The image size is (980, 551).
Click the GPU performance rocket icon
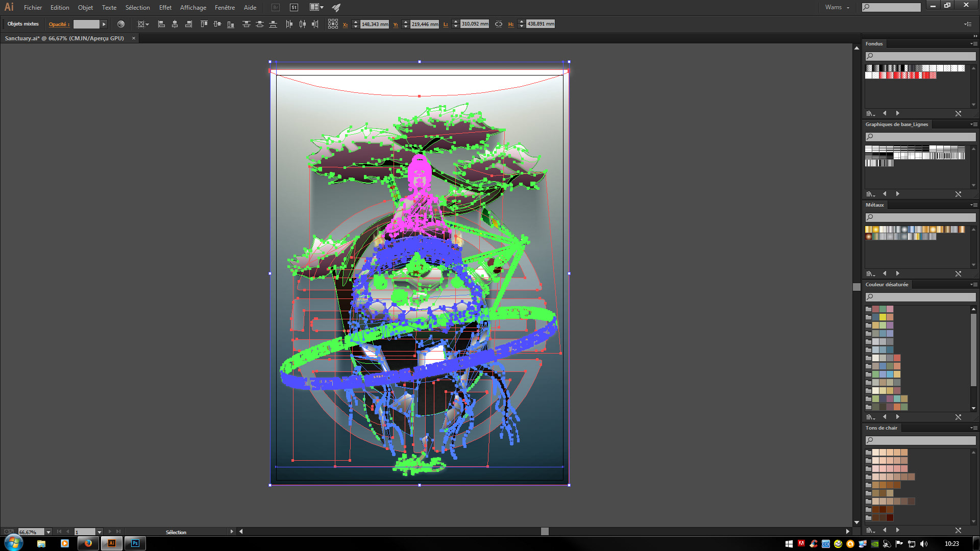click(x=336, y=7)
